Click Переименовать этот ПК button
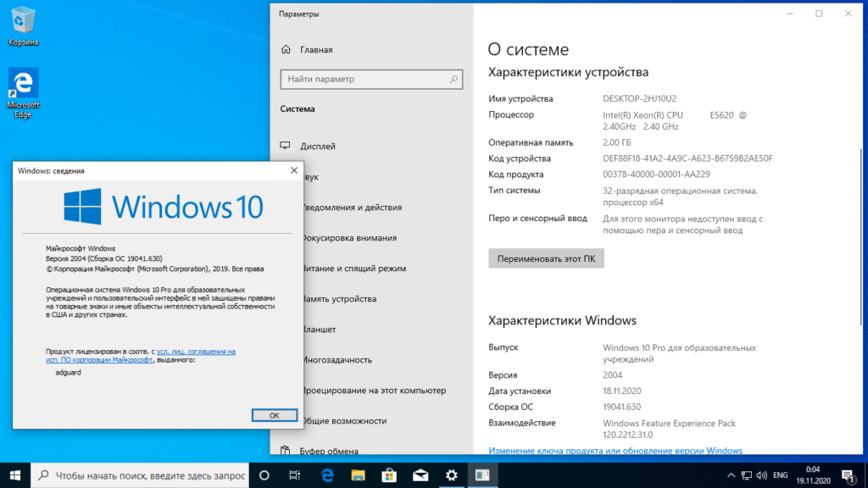868x488 pixels. (546, 258)
